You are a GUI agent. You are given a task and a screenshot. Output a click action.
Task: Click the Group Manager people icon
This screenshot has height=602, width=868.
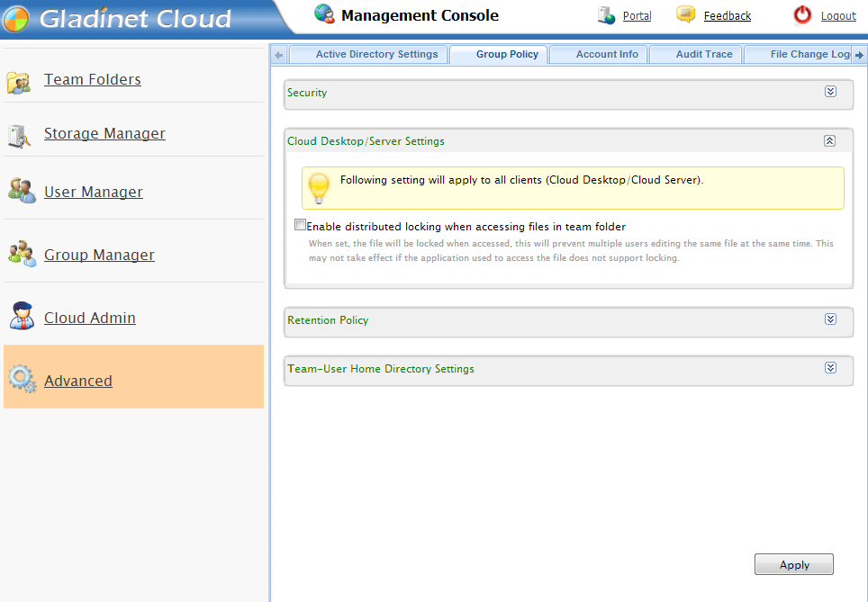[23, 254]
